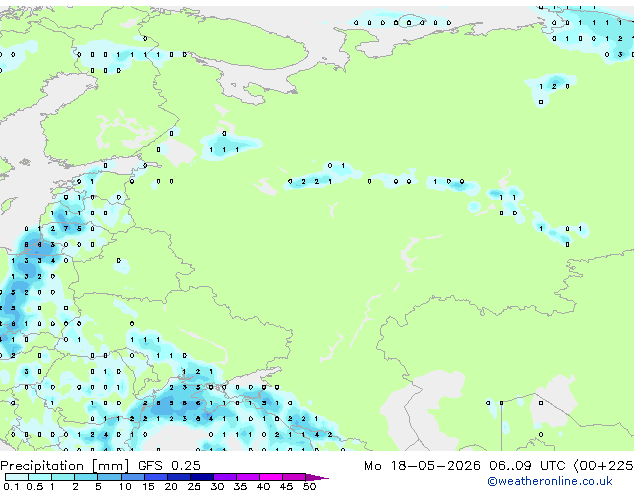
Task: Click the '35' legend scale label
Action: coord(240,486)
